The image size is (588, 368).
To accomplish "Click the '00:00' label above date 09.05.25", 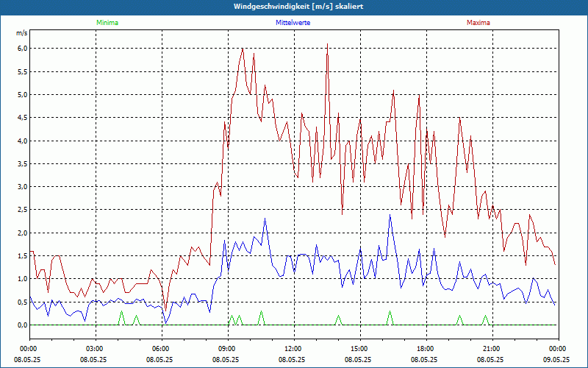I will click(559, 349).
